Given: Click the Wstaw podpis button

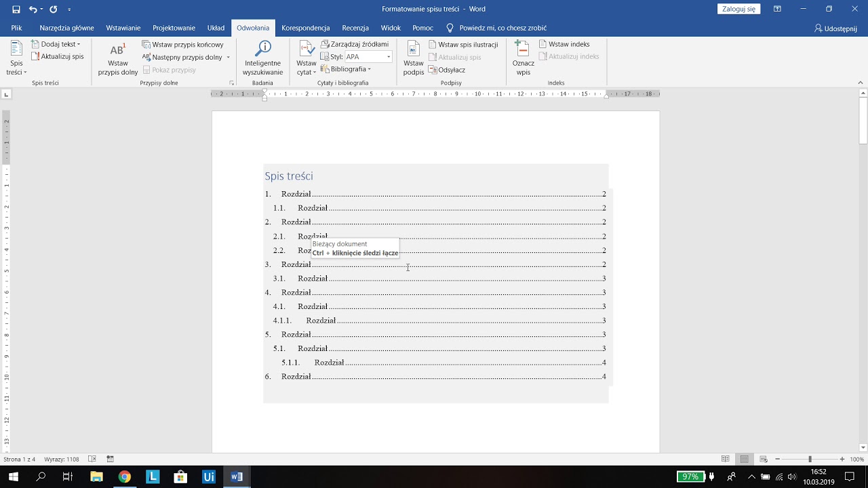Looking at the screenshot, I should (x=413, y=58).
